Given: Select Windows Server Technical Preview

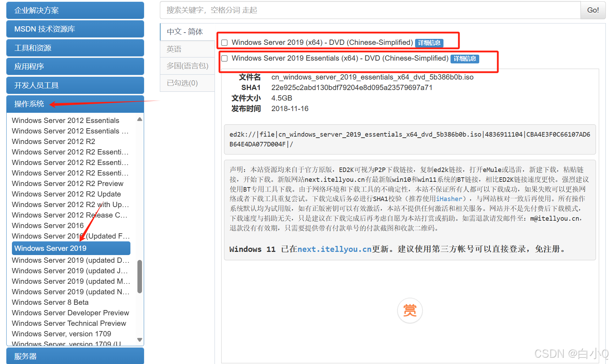Looking at the screenshot, I should [69, 323].
